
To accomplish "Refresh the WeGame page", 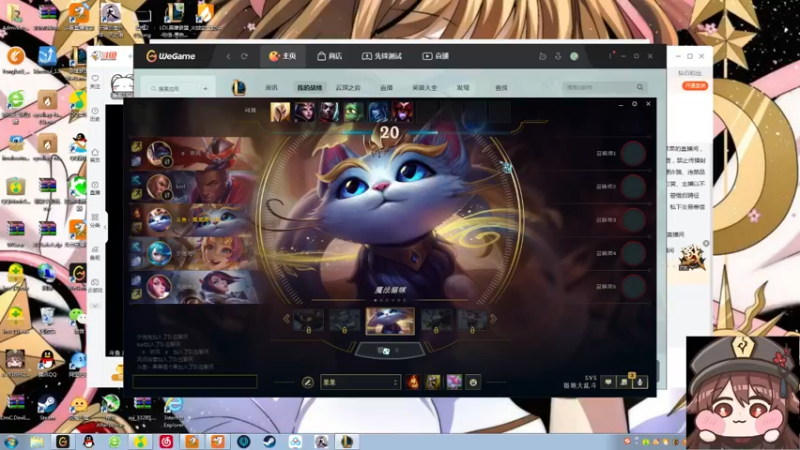I will 244,56.
